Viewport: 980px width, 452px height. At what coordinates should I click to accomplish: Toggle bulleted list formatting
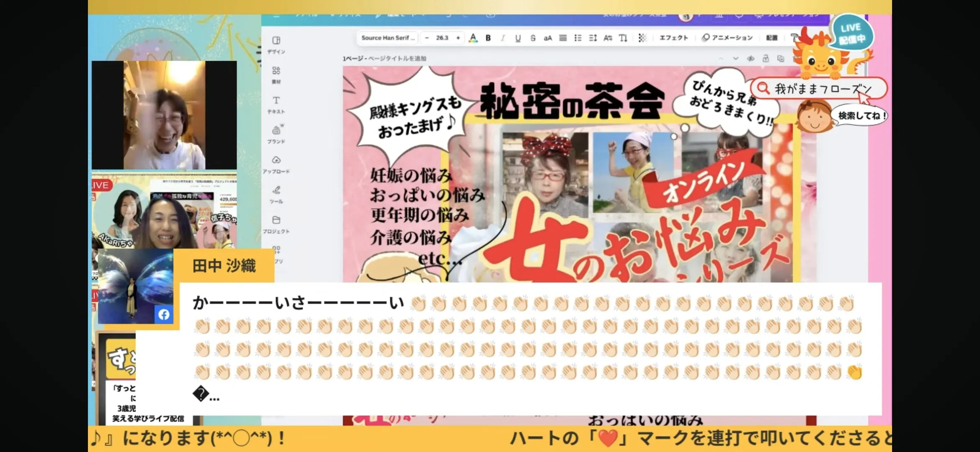point(578,38)
